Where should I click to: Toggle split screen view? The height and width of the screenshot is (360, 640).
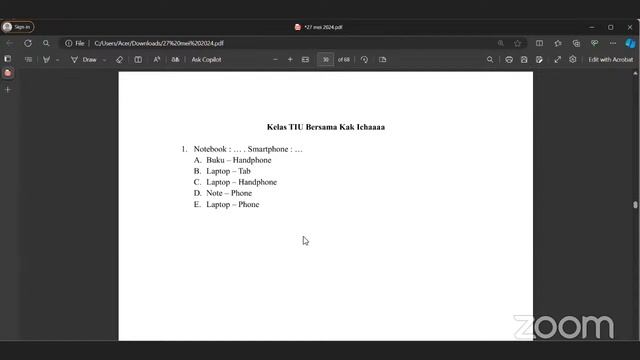pyautogui.click(x=539, y=43)
